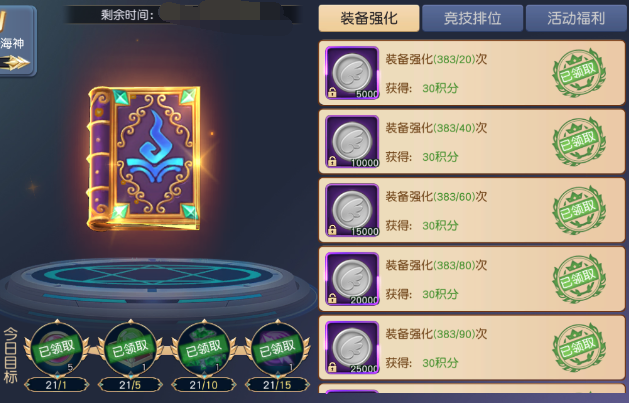629x403 pixels.
Task: Select the 21/15 daily goal medallion
Action: (278, 349)
